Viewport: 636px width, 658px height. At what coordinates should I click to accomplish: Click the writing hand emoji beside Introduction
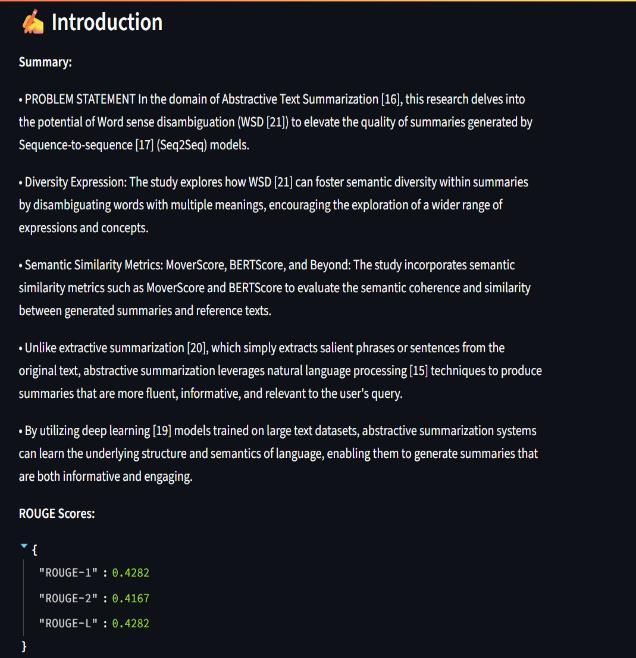point(32,22)
